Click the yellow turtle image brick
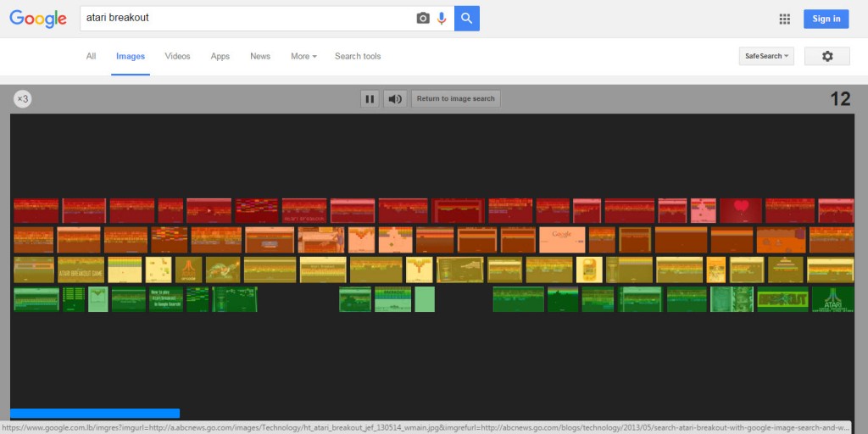 pos(223,270)
